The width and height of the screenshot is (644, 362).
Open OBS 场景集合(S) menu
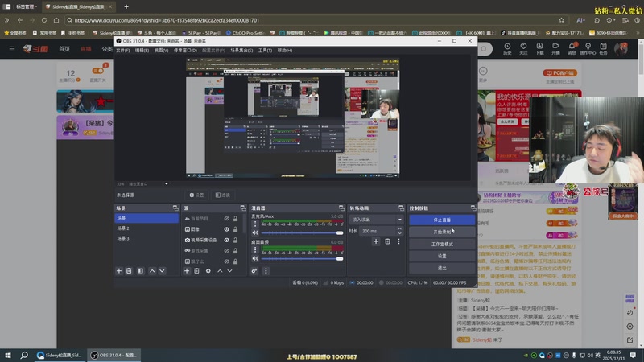(x=242, y=51)
